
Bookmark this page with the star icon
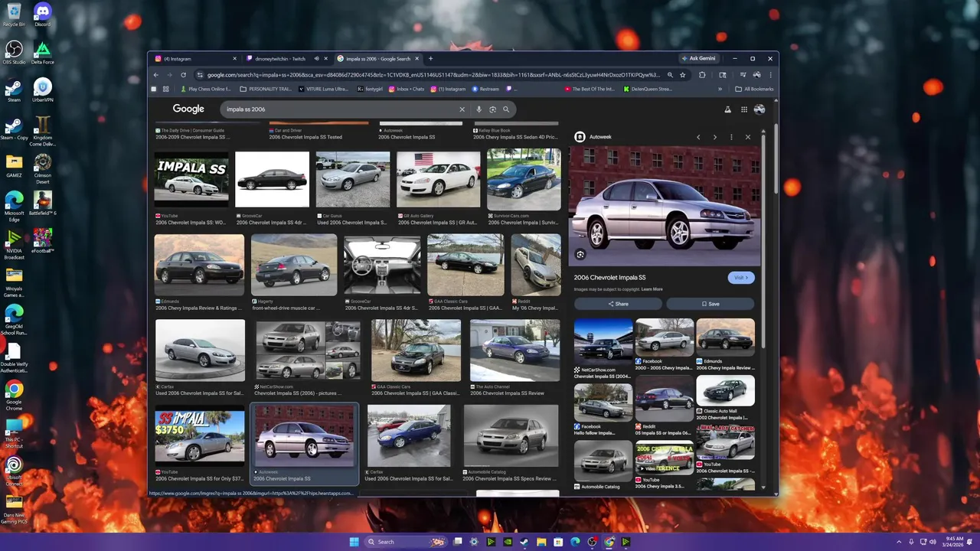683,75
